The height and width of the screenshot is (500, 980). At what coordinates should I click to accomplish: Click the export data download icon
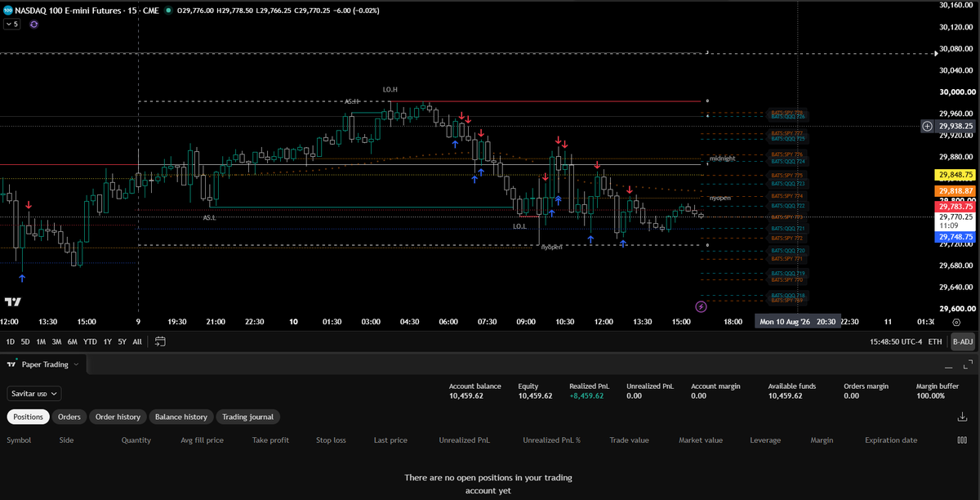[x=962, y=417]
